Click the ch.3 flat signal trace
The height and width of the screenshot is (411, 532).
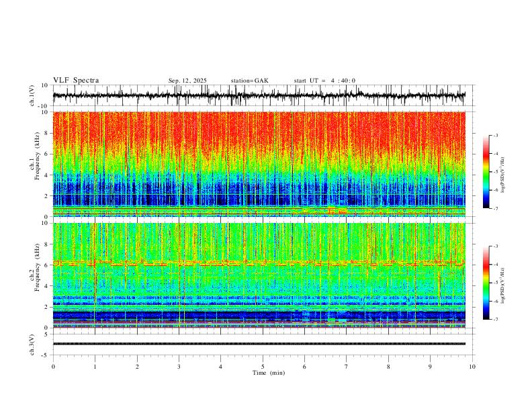pyautogui.click(x=259, y=344)
